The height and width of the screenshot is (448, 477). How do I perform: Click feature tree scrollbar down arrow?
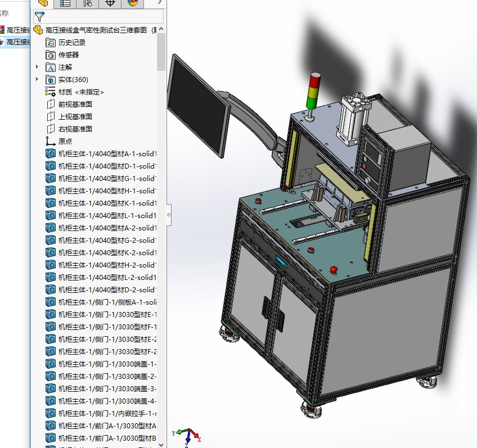[x=161, y=445]
